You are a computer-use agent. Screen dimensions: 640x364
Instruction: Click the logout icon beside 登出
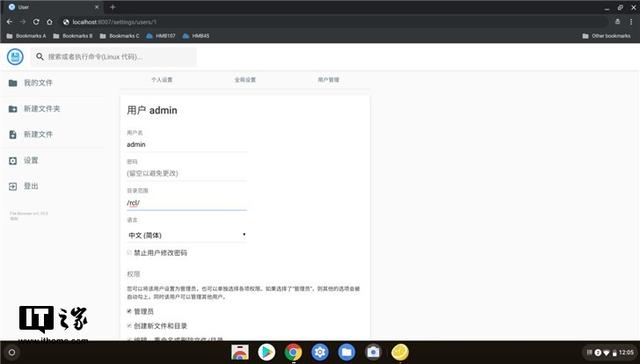13,186
